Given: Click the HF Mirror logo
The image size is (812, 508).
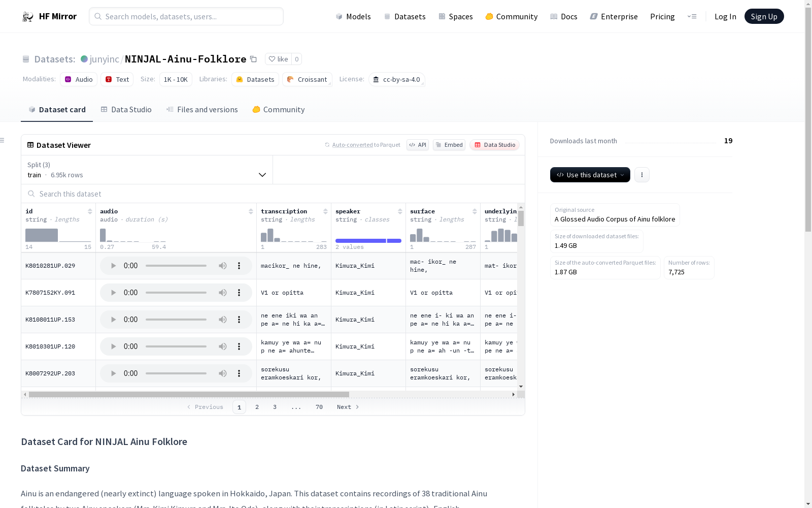Looking at the screenshot, I should (49, 16).
